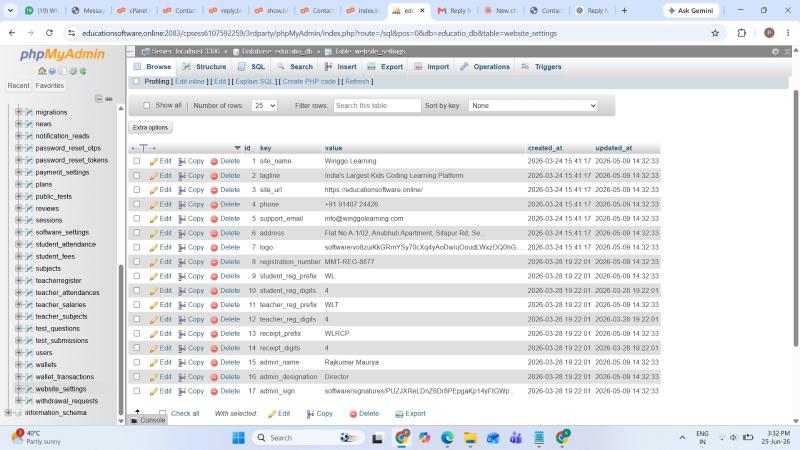The image size is (800, 450).
Task: Click the link/unlink icon in navigation panel
Action: coord(109,99)
